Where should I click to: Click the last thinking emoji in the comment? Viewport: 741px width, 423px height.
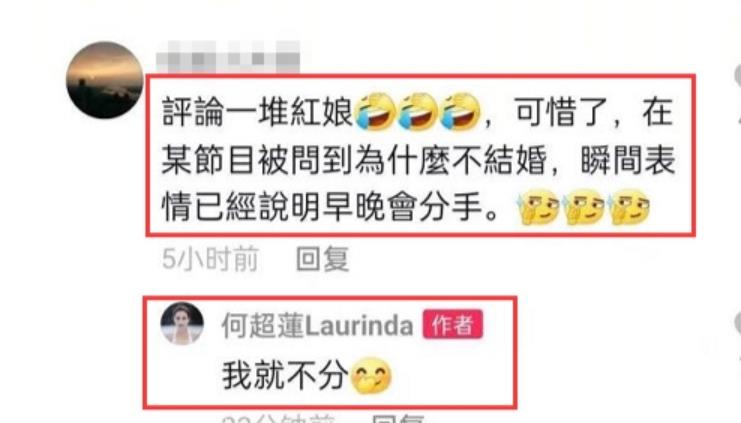629,207
